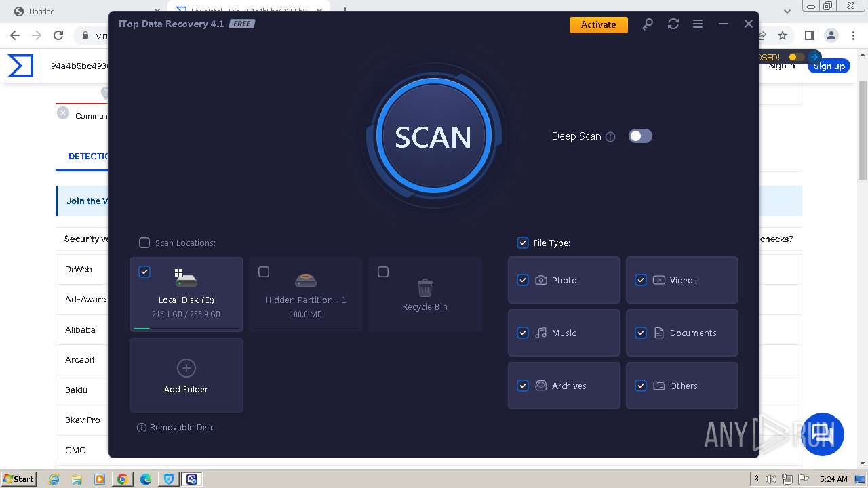Click the FREE badge beside the app title
The image size is (868, 488).
[241, 24]
